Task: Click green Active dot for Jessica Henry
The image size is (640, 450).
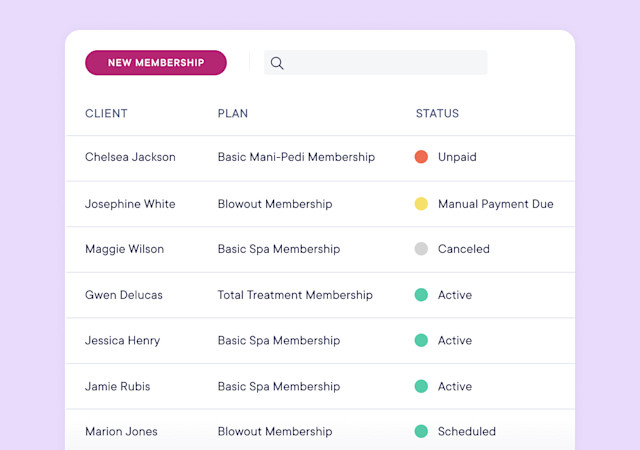Action: [421, 340]
